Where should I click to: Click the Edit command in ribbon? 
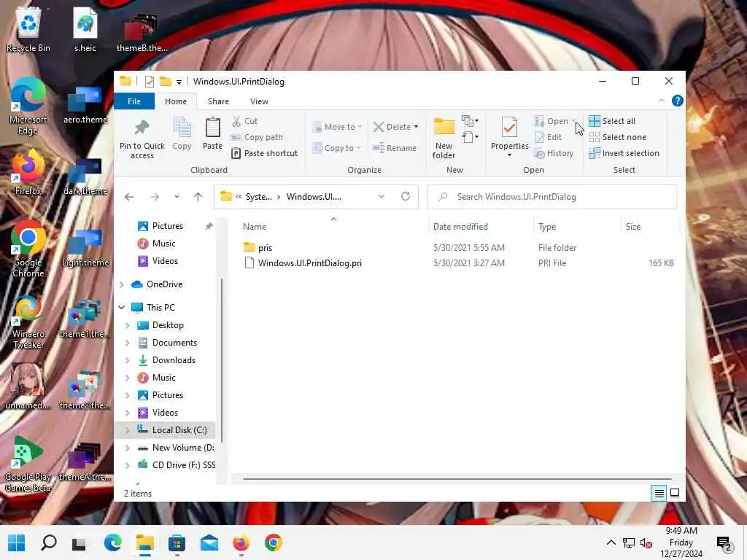coord(549,137)
